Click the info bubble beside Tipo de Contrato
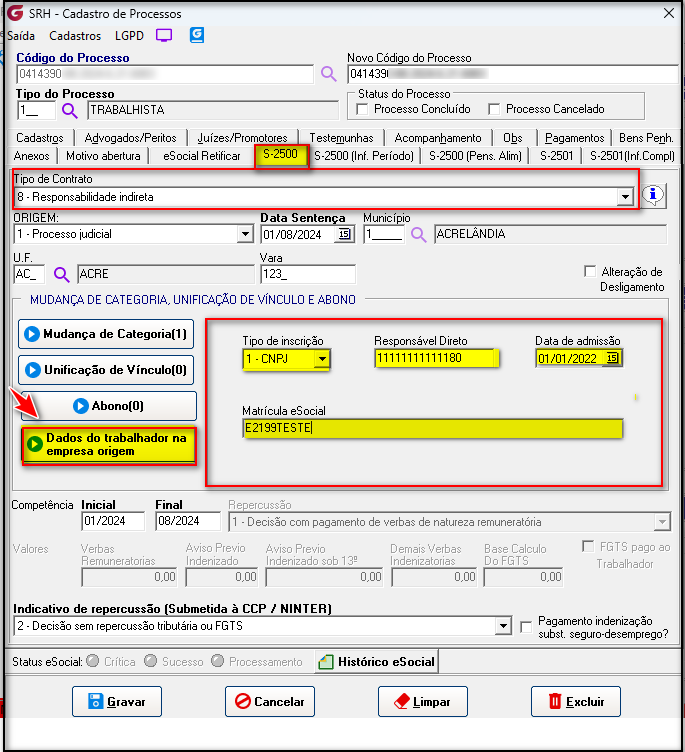Viewport: 685px width, 752px height. point(653,196)
